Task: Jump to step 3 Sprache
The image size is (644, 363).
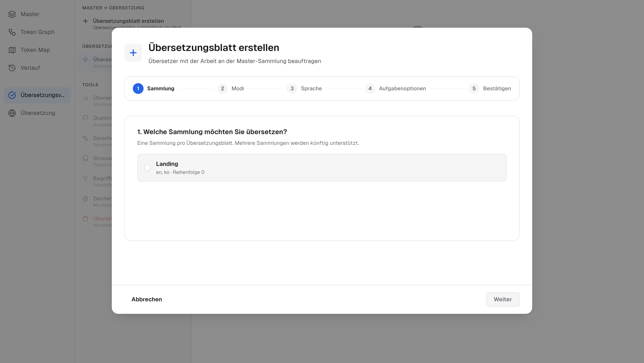Action: pyautogui.click(x=304, y=89)
